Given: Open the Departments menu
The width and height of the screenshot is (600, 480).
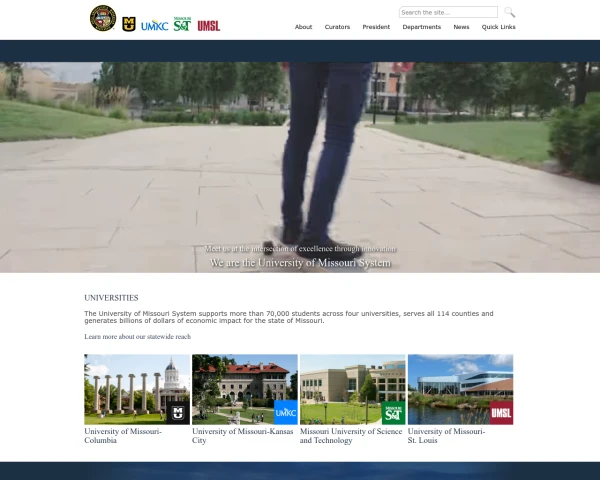Looking at the screenshot, I should [x=422, y=27].
